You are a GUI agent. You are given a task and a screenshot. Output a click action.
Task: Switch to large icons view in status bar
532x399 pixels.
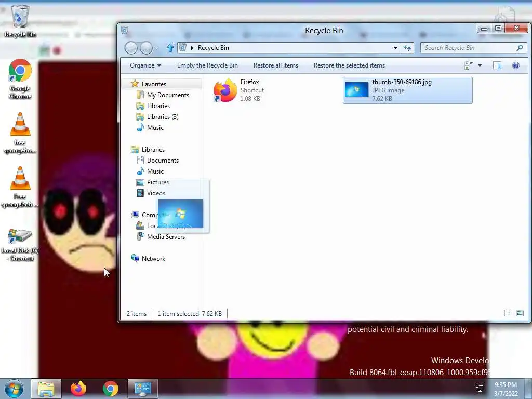click(520, 313)
